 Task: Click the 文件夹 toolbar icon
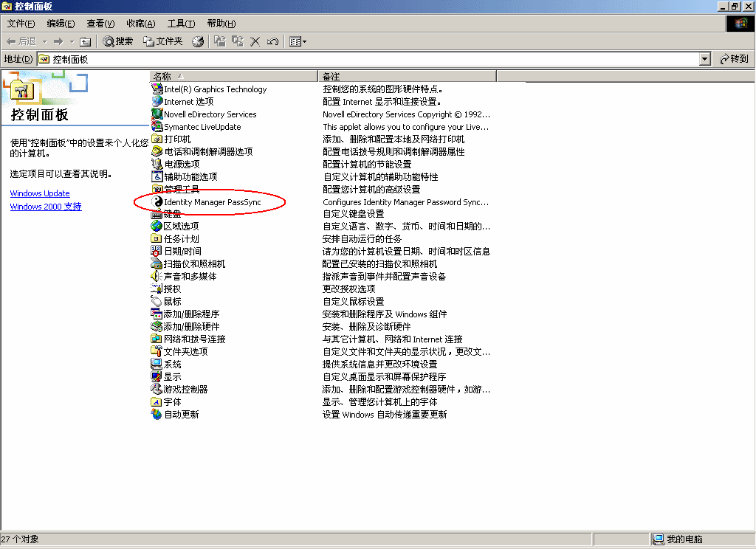[x=161, y=41]
